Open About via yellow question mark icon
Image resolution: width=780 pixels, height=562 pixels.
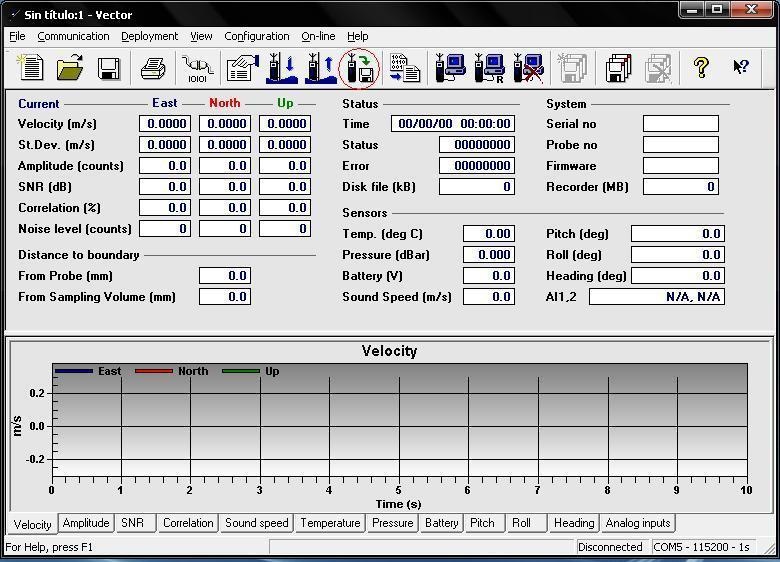[701, 67]
